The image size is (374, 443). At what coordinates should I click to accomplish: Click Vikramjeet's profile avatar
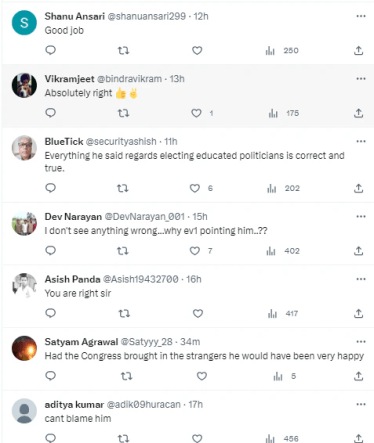24,85
